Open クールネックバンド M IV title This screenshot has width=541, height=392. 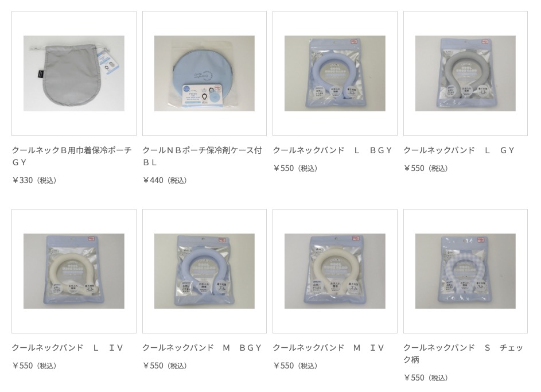pyautogui.click(x=329, y=347)
